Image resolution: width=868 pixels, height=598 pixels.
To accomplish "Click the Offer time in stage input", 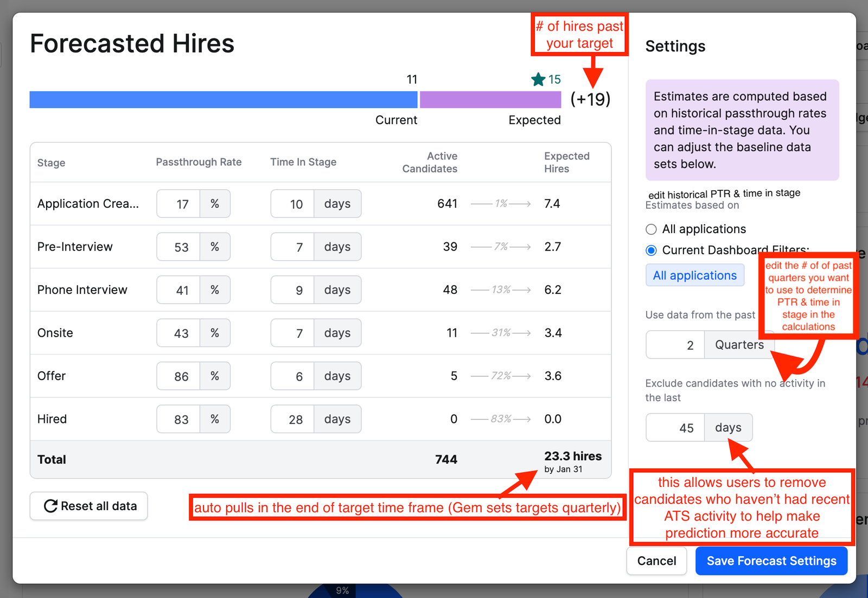I will click(293, 376).
